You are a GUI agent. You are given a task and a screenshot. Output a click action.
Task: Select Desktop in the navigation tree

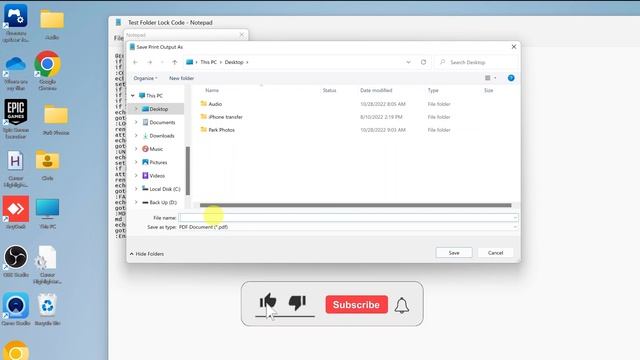158,109
